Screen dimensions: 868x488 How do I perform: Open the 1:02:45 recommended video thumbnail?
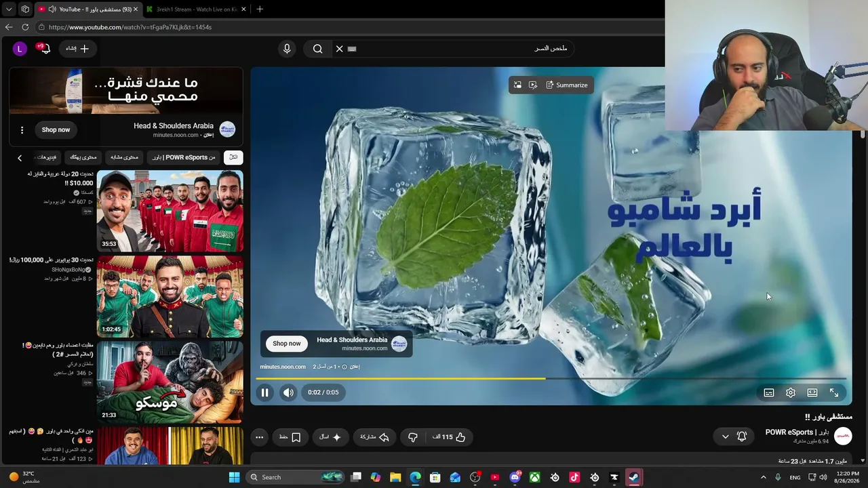pyautogui.click(x=170, y=296)
